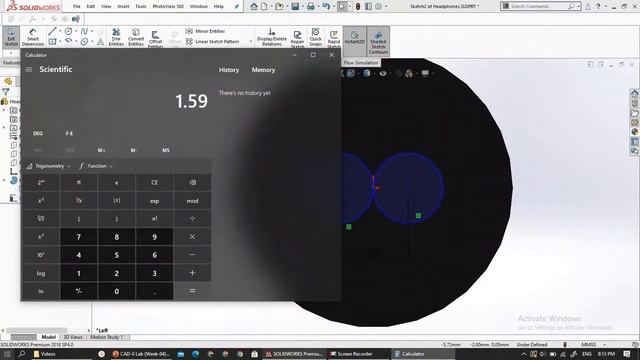The height and width of the screenshot is (360, 640).
Task: Click Mirror Entities in the ribbon
Action: coord(205,31)
